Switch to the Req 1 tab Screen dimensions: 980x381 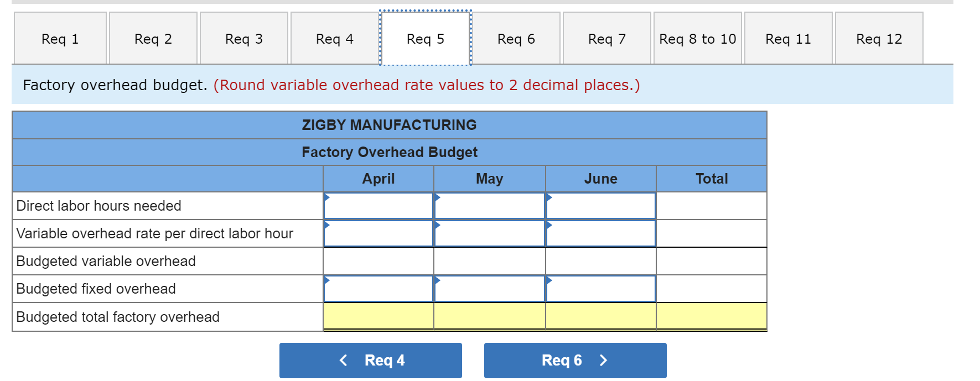(x=60, y=38)
